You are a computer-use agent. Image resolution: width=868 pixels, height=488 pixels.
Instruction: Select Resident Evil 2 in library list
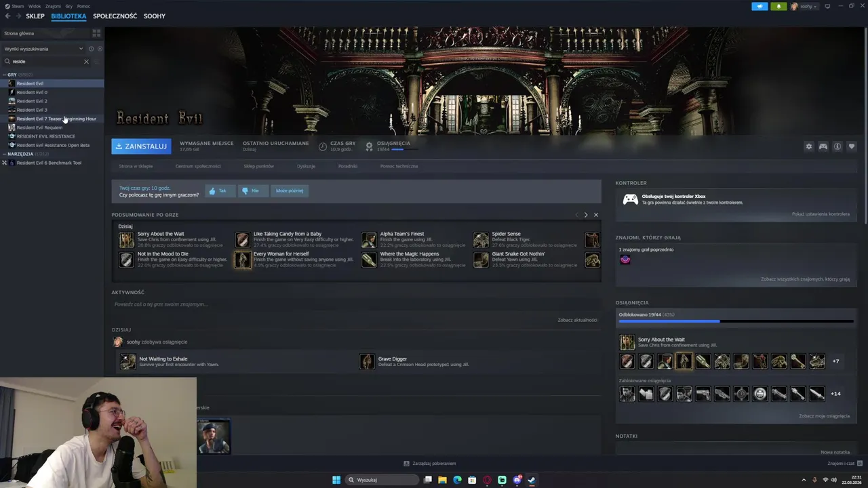[x=32, y=101]
